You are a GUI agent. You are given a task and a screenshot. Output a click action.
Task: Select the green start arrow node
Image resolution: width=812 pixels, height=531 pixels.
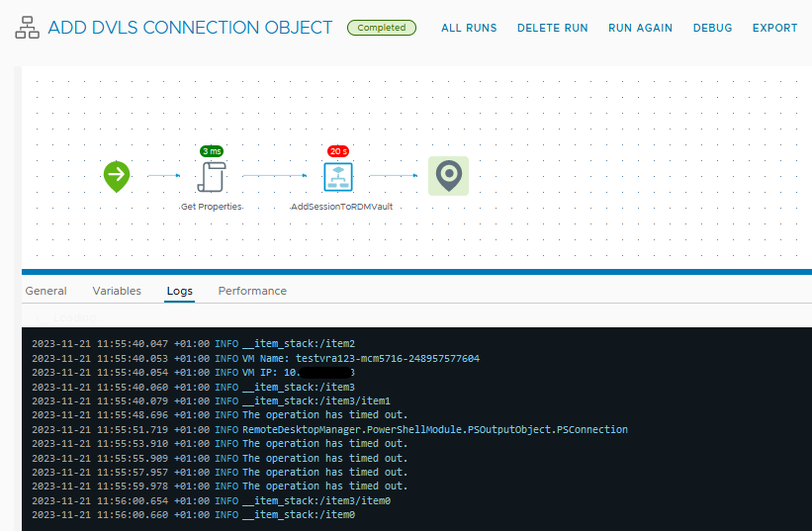coord(117,176)
